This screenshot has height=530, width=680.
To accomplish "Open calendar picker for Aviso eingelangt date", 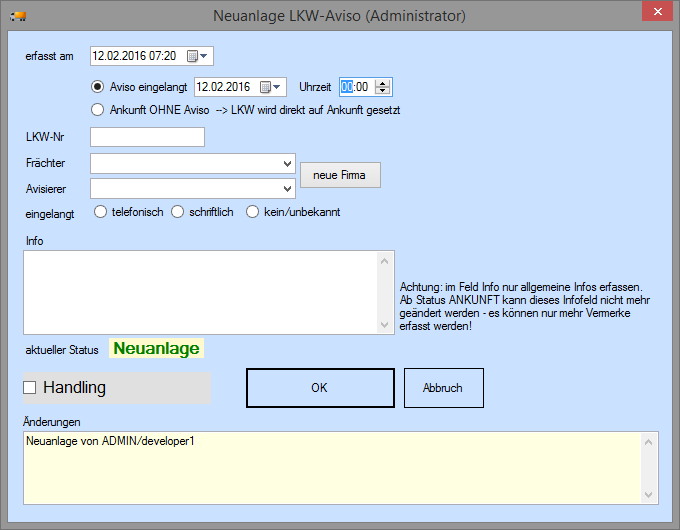I will pyautogui.click(x=270, y=87).
